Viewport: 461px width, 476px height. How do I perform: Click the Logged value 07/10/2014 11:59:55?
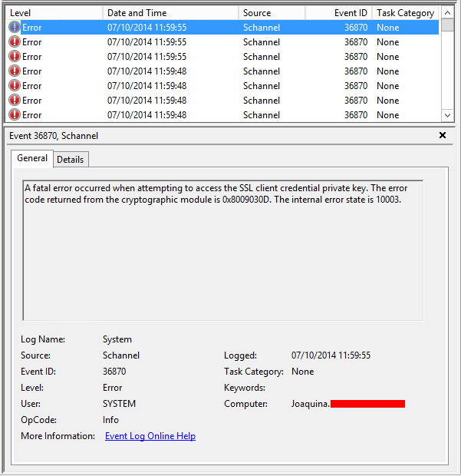coord(331,355)
